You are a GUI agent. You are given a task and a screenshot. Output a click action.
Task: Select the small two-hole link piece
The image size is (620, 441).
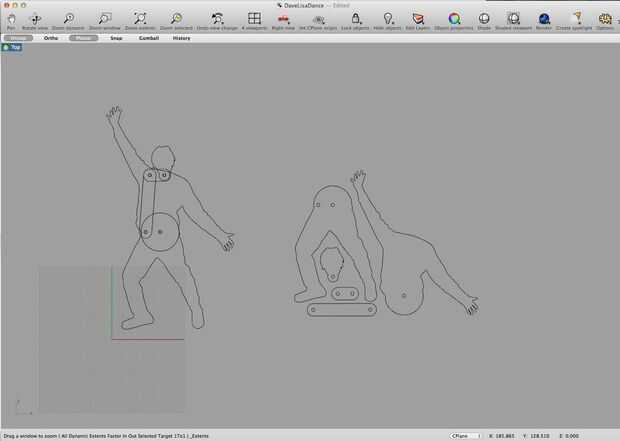[x=345, y=293]
